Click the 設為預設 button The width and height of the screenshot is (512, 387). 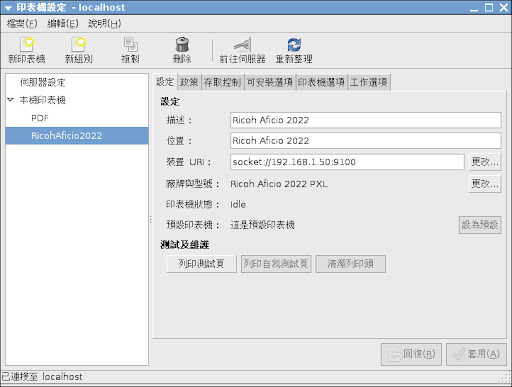click(x=480, y=225)
